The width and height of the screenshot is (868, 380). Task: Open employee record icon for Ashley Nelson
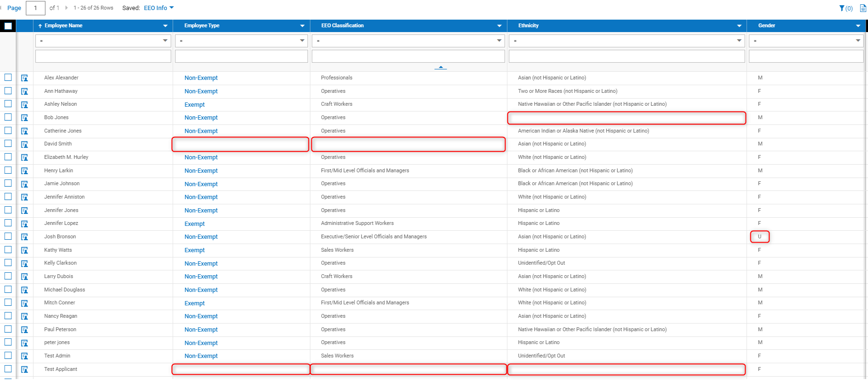24,104
